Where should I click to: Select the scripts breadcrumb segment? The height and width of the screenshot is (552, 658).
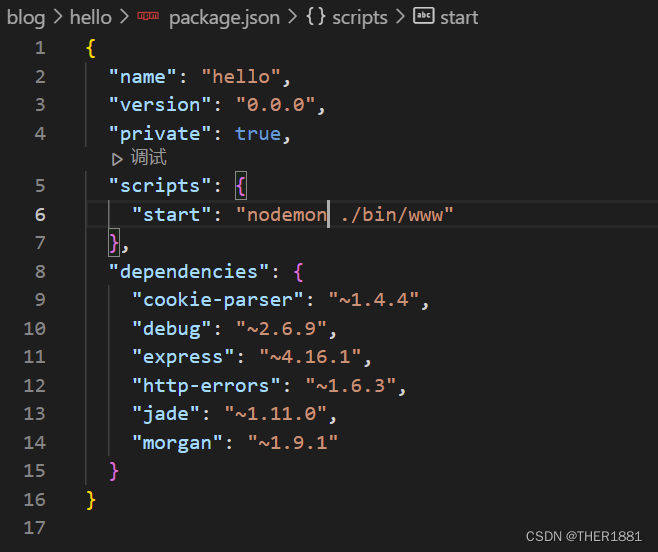click(360, 17)
